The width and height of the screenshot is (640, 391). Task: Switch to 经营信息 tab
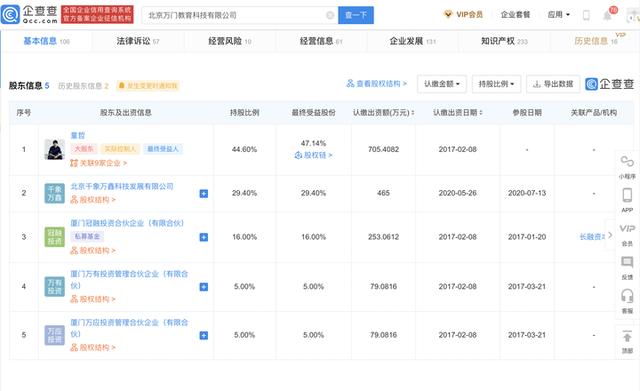coord(321,41)
